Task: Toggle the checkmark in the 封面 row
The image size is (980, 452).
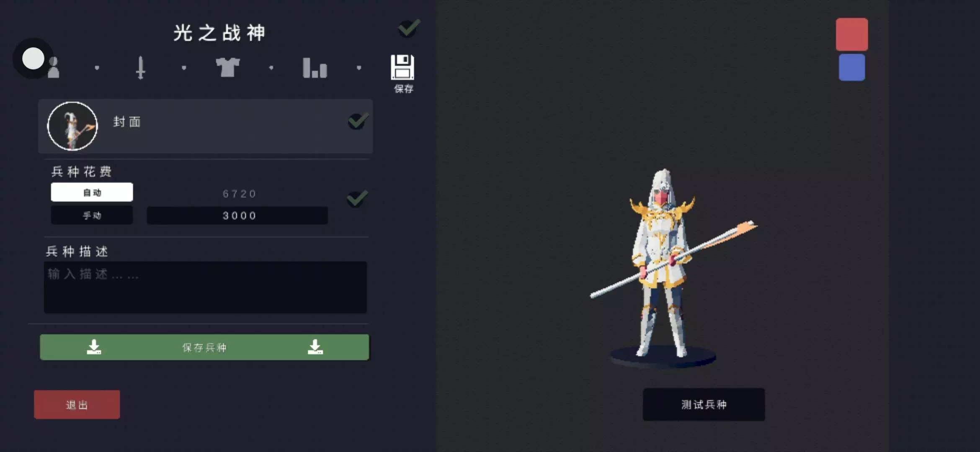Action: (358, 121)
